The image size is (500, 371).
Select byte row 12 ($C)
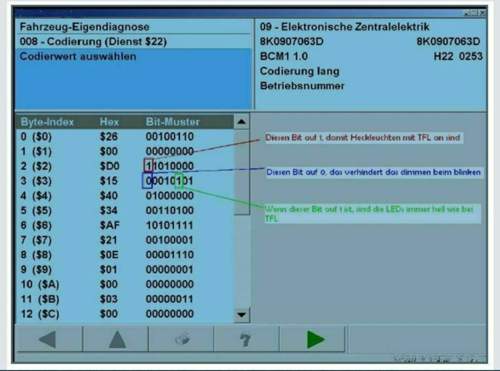pos(125,314)
